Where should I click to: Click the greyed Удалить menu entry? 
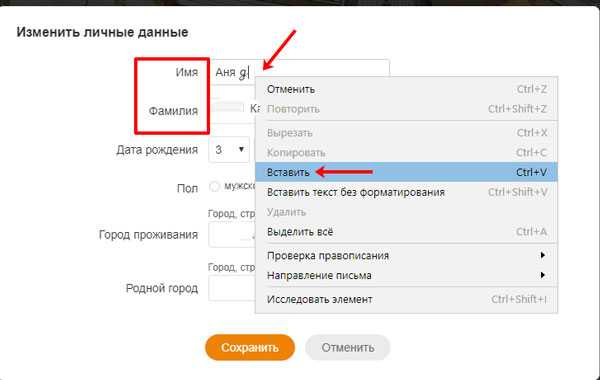point(406,212)
